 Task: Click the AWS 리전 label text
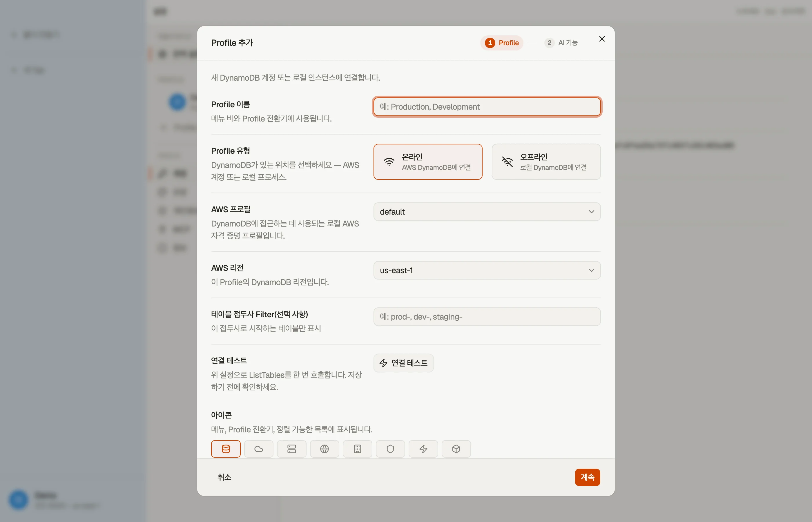227,268
